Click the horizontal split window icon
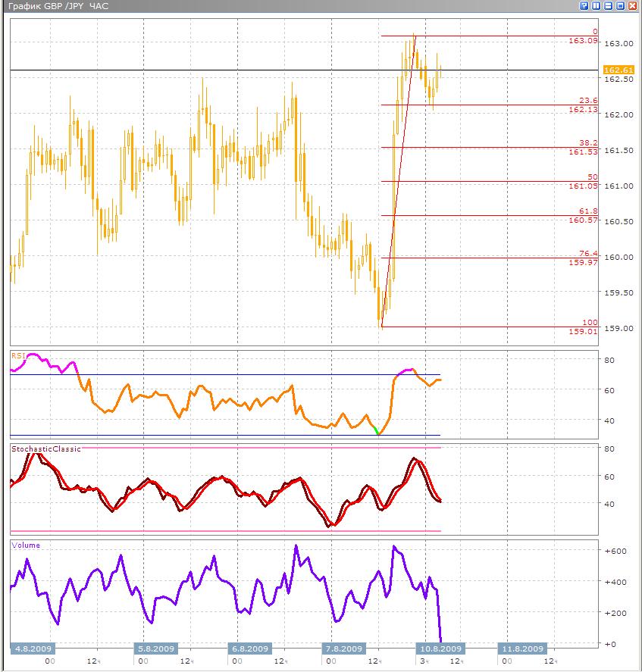This screenshot has width=642, height=672. [609, 6]
